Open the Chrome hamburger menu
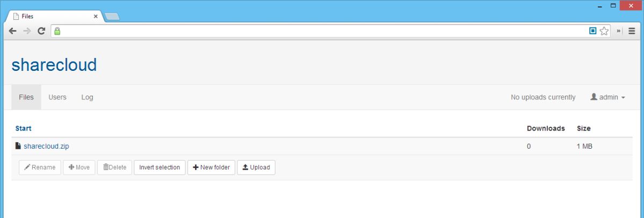This screenshot has height=218, width=644. tap(632, 31)
